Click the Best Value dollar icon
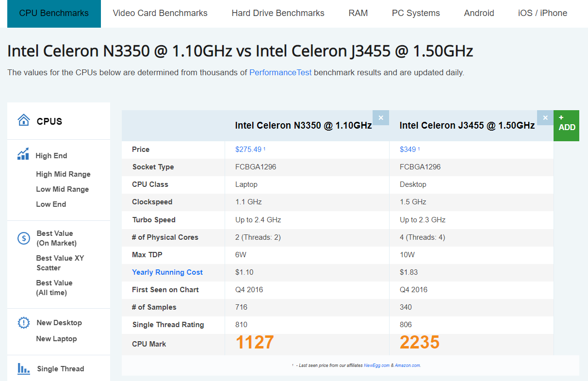The width and height of the screenshot is (588, 381). [24, 238]
